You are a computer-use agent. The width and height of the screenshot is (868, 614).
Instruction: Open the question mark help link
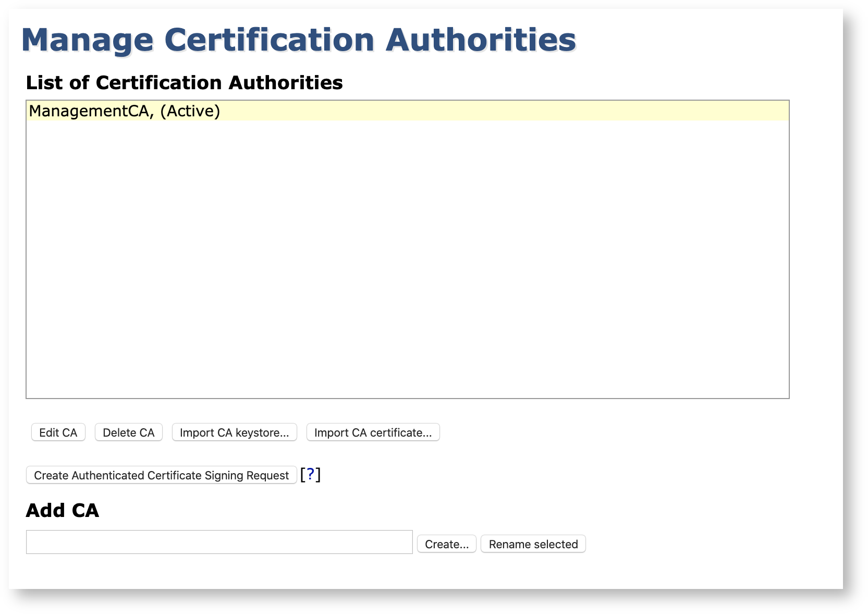310,474
